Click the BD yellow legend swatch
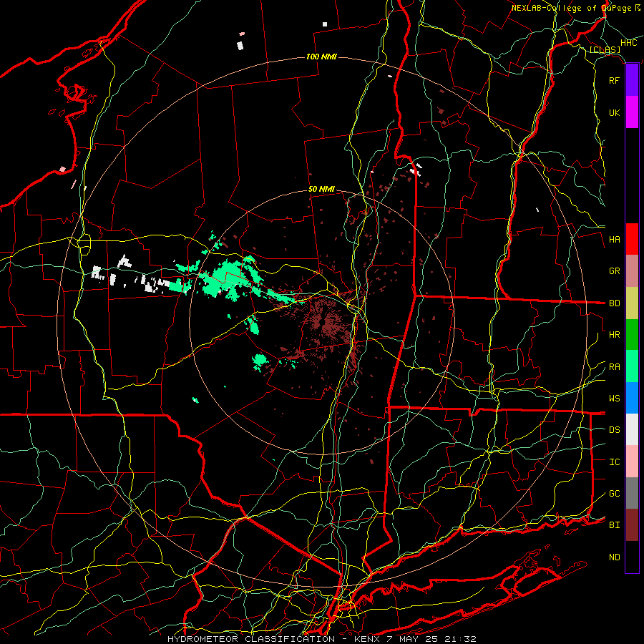644x644 pixels. coord(632,303)
